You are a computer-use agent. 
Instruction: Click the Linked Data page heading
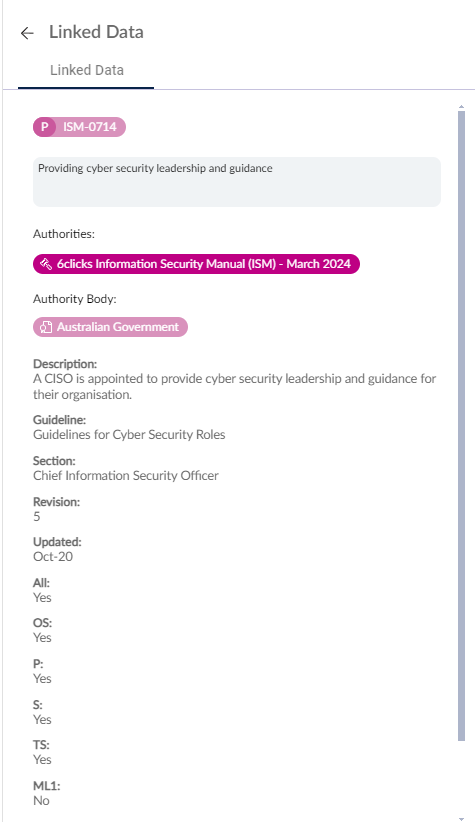pyautogui.click(x=96, y=32)
